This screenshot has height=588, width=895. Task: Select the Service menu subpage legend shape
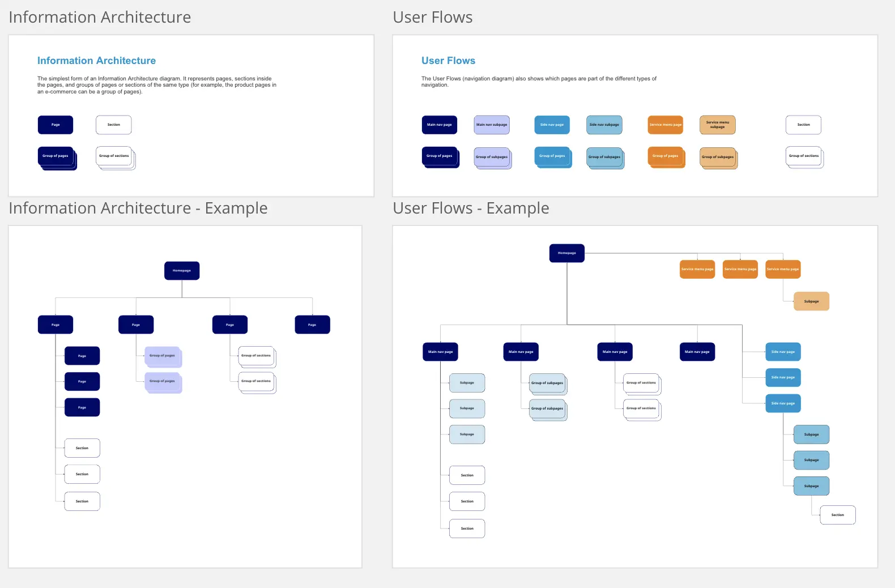[x=717, y=125]
